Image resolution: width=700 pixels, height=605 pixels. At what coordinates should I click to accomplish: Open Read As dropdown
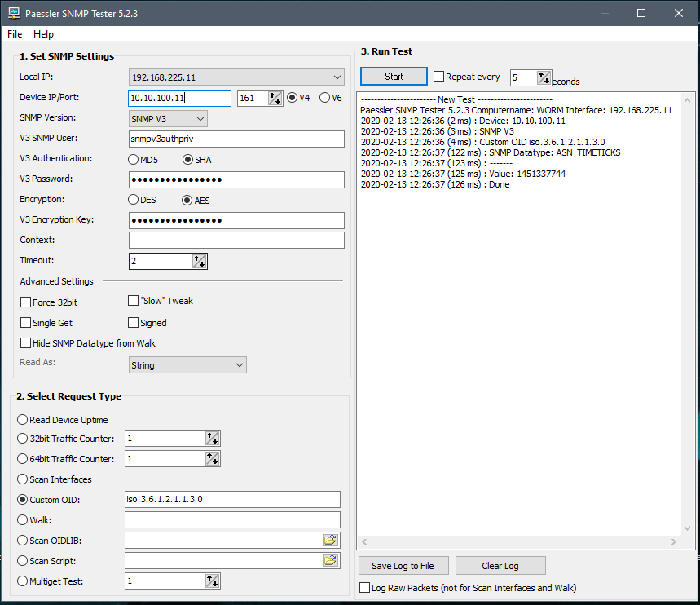coord(187,365)
